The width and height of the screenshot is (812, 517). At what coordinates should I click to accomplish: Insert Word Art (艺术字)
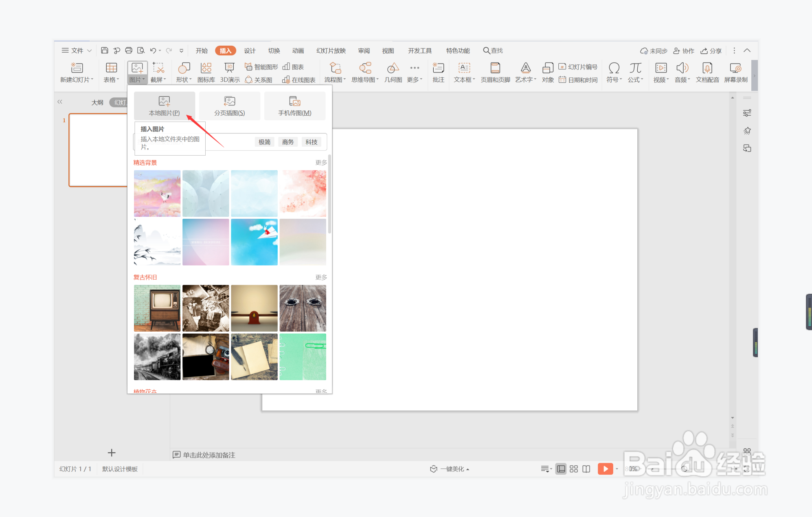526,73
